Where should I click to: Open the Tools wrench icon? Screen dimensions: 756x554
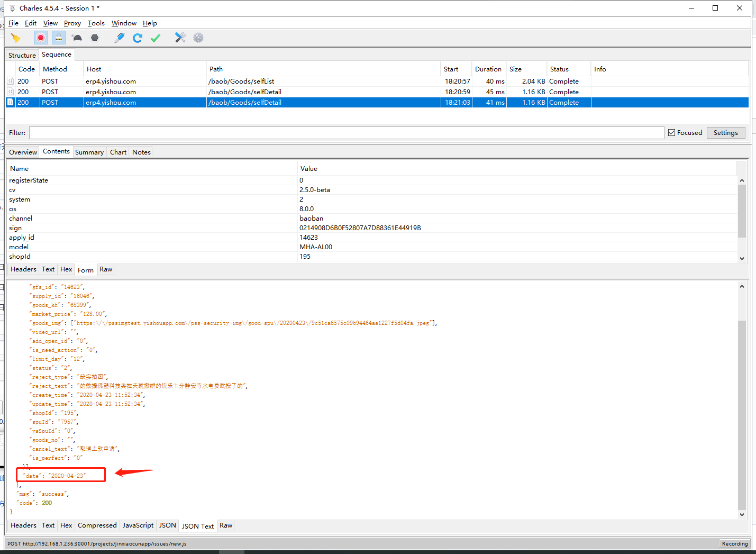pos(180,38)
